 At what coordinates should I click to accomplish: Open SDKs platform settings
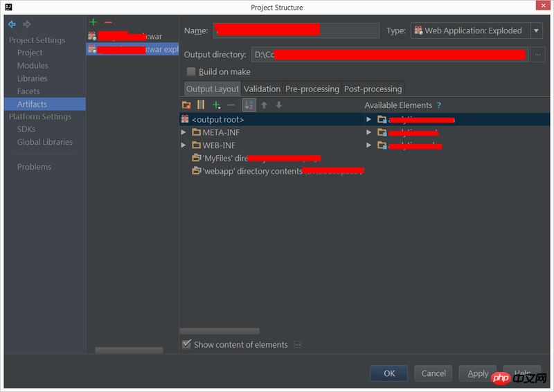26,130
